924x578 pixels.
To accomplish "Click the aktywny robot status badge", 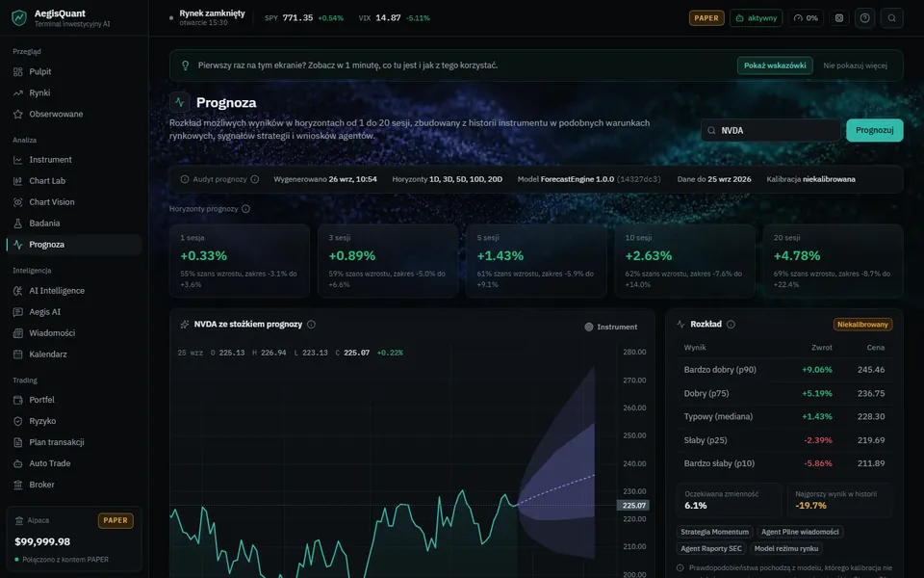I will [x=757, y=17].
